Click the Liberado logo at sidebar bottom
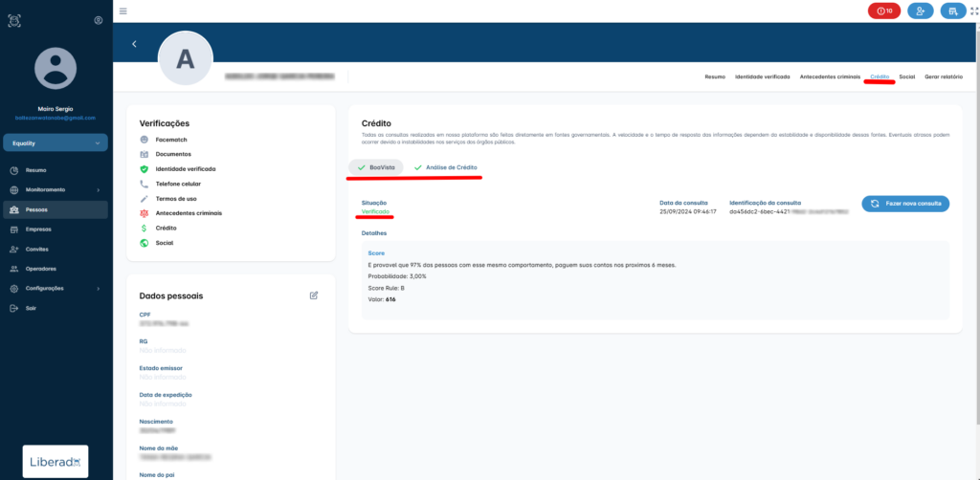This screenshot has width=980, height=480. pyautogui.click(x=56, y=462)
